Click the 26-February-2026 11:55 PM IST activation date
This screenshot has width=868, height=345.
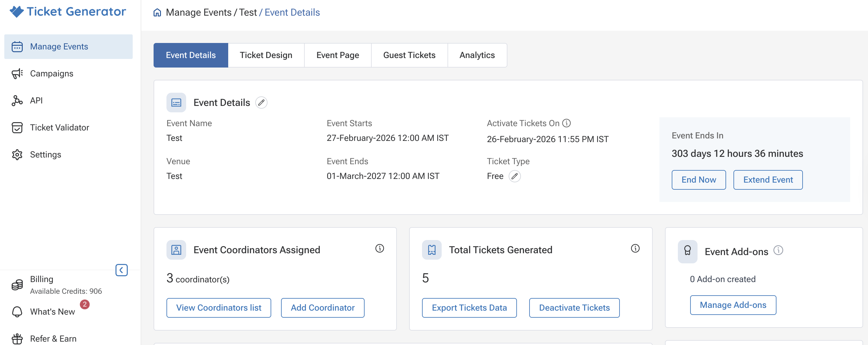pos(548,139)
